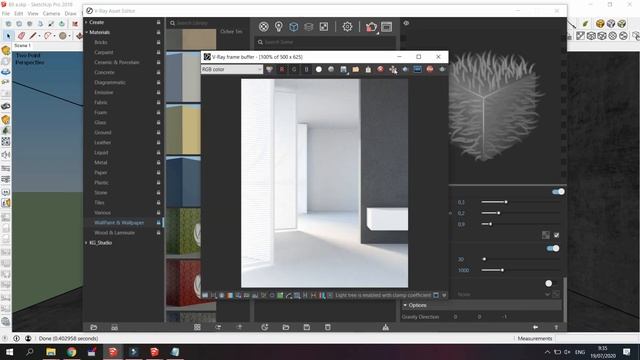Click the open folder icon in bottom asset bar

tap(286, 327)
